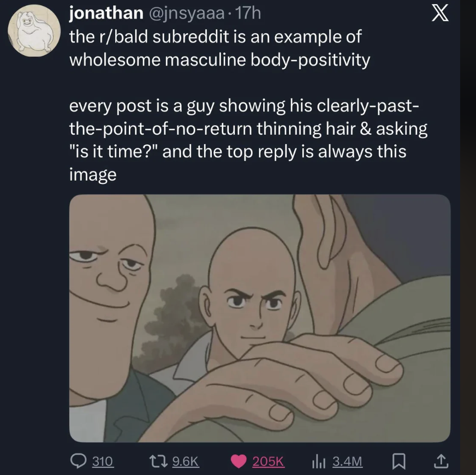Select the 'wholesome masculine body-positivity' tweet text
The height and width of the screenshot is (475, 476).
(220, 60)
